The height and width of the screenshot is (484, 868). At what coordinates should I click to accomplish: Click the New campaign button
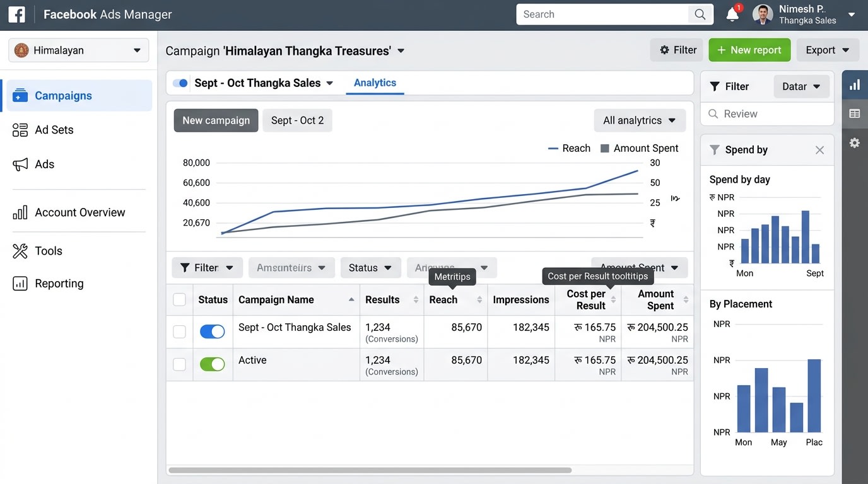[x=216, y=120]
